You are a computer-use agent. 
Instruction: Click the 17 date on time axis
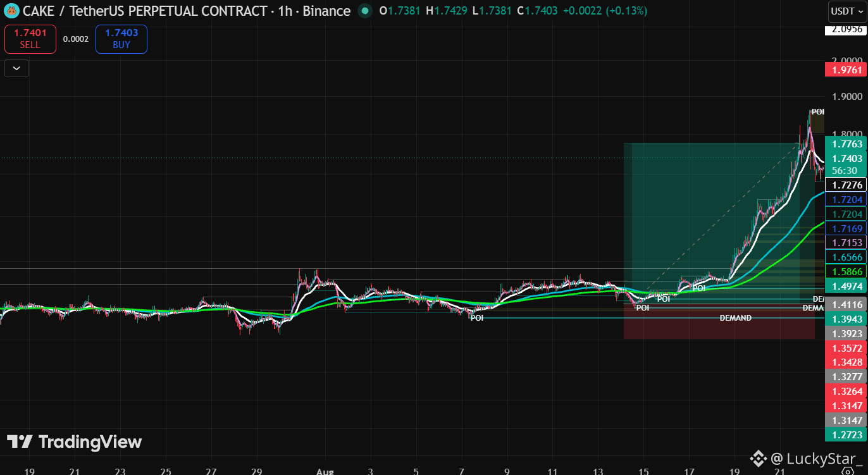(x=689, y=472)
